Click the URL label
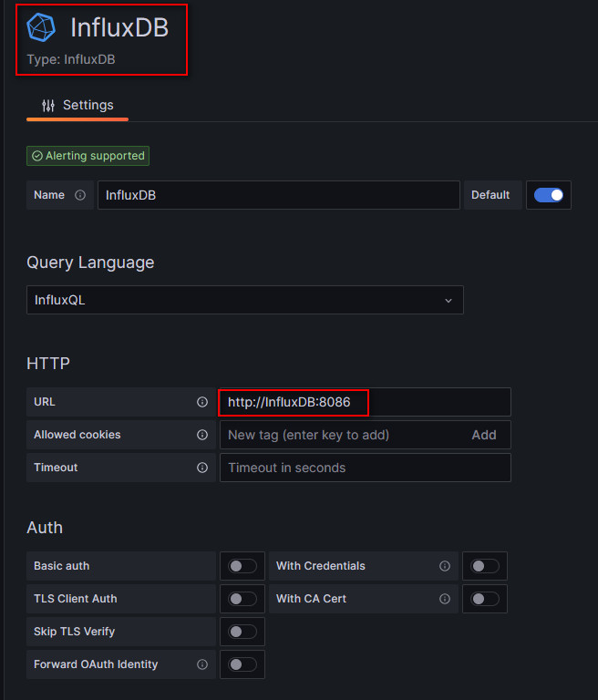The width and height of the screenshot is (598, 700). tap(45, 402)
